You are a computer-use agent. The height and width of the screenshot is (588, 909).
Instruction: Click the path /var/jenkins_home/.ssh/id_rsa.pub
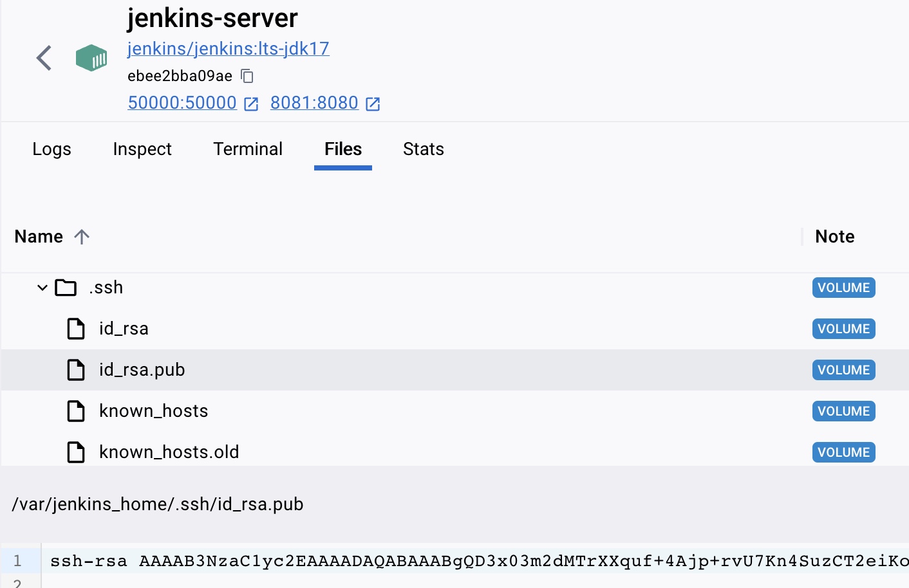[158, 504]
